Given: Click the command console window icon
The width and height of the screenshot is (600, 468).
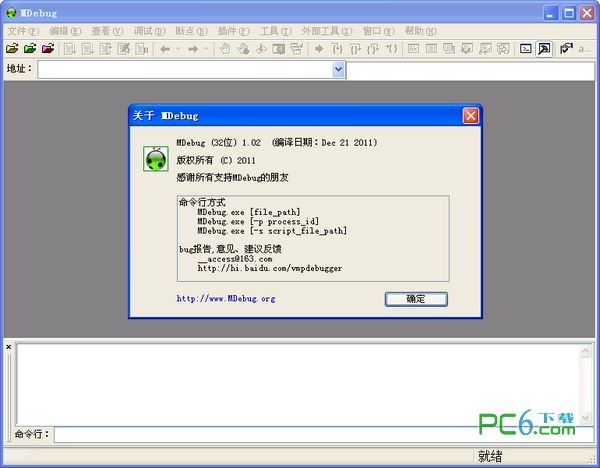Looking at the screenshot, I should (526, 49).
